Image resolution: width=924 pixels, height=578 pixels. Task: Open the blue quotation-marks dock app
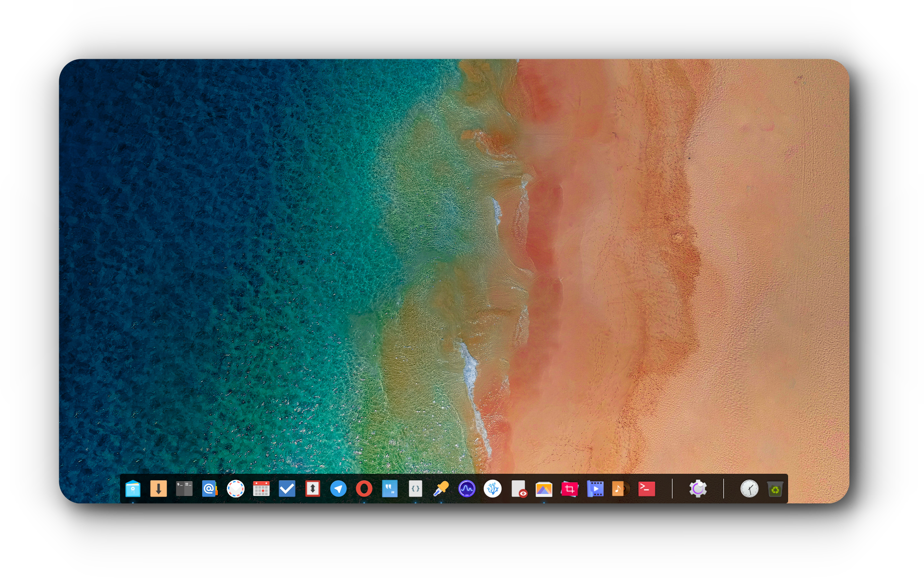click(390, 489)
